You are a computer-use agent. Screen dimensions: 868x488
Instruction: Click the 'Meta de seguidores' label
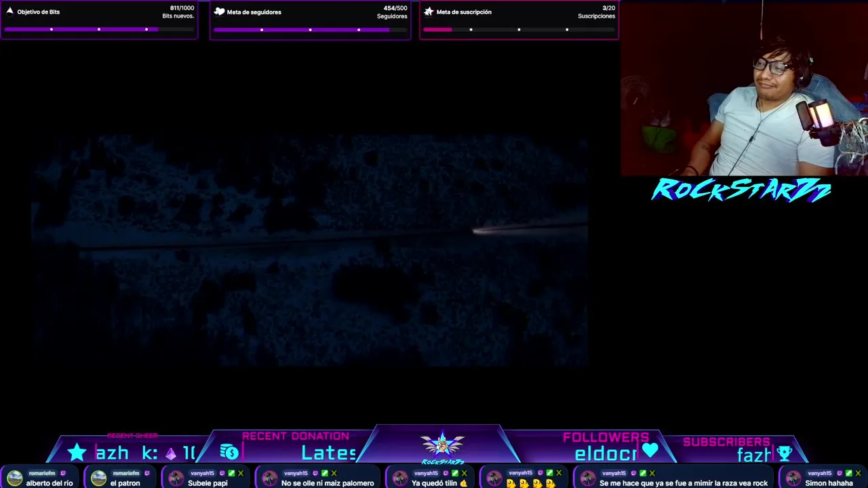254,12
